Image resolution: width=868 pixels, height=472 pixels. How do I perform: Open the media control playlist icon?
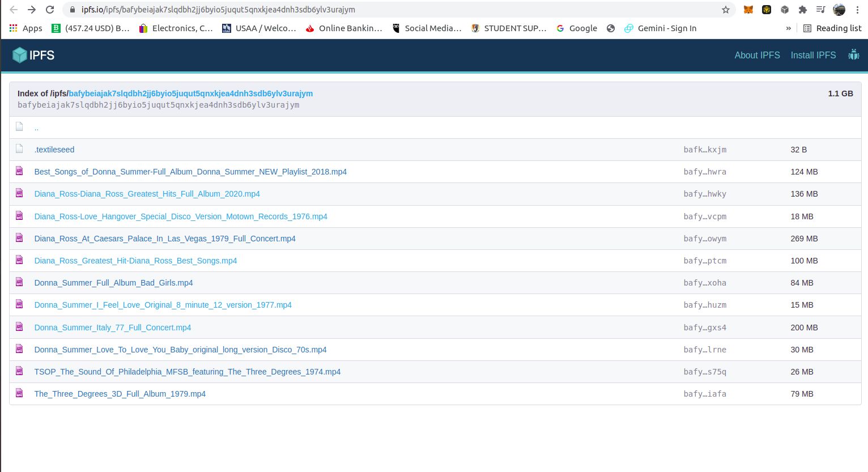click(820, 10)
